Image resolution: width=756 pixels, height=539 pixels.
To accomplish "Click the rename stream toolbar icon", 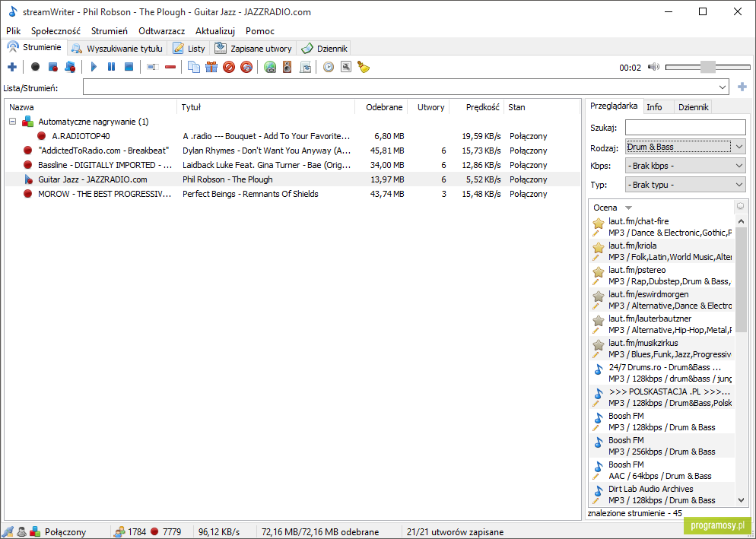I will point(153,67).
